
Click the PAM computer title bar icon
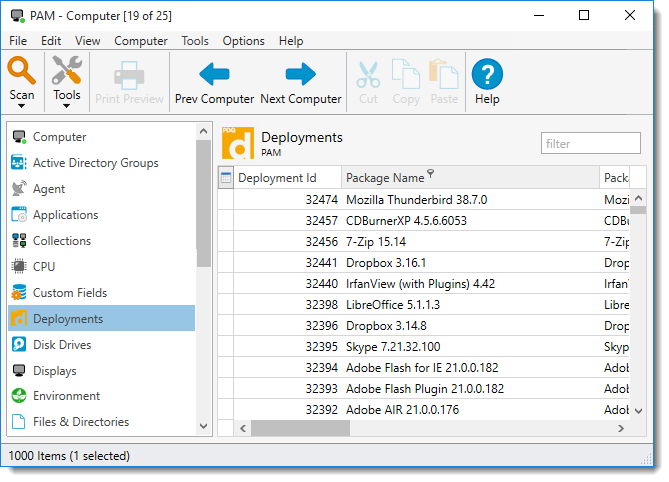pos(18,16)
